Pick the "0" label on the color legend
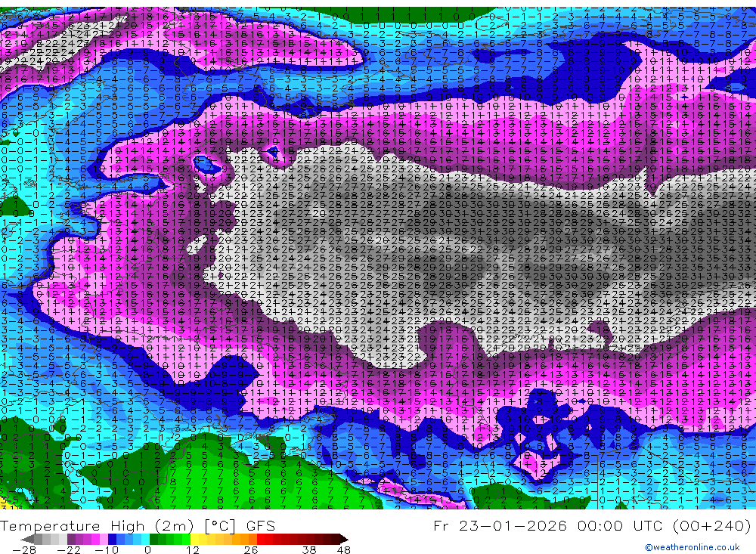This screenshot has height=554, width=756. [147, 549]
